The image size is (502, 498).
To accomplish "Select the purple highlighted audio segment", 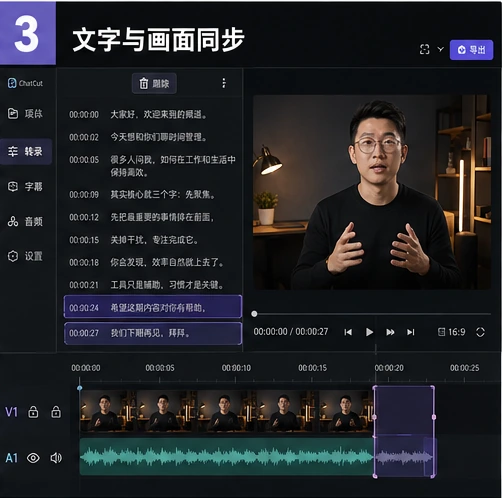I will click(x=404, y=457).
